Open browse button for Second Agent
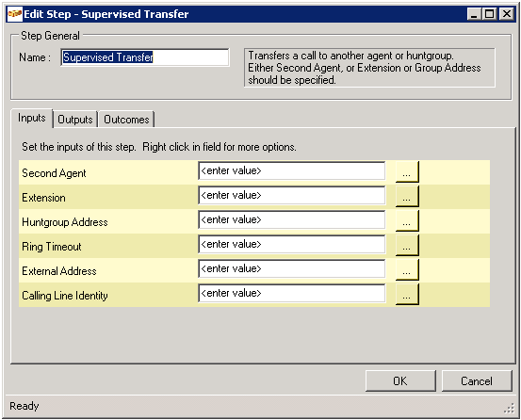Image resolution: width=521 pixels, height=420 pixels. point(407,171)
